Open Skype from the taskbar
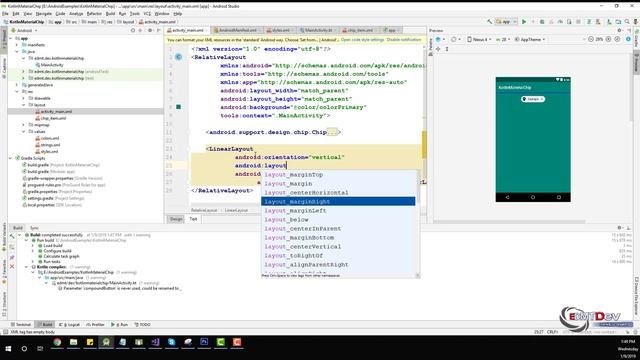 pyautogui.click(x=171, y=342)
